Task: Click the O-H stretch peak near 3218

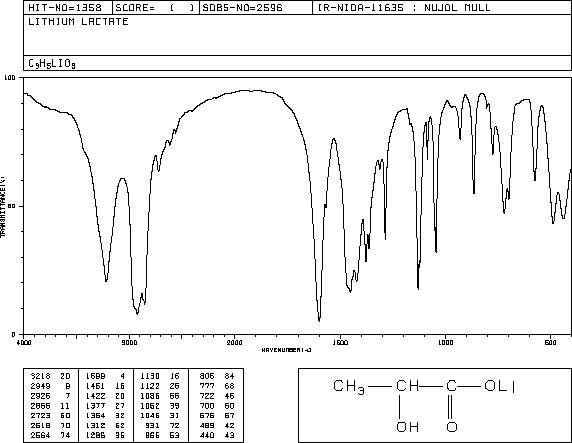Action: point(106,280)
